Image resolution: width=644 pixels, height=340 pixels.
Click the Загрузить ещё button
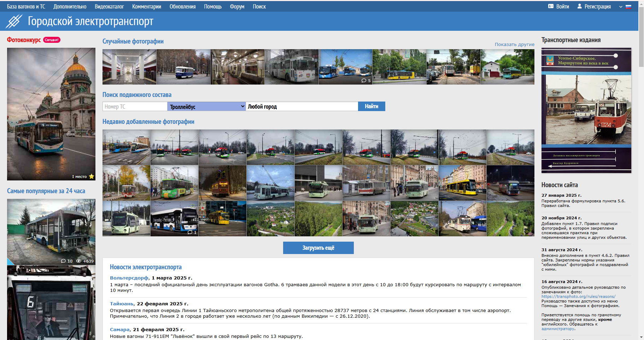tap(318, 248)
